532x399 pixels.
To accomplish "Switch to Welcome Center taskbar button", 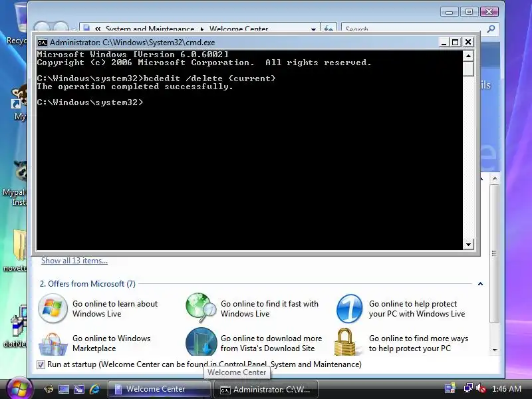I will click(x=159, y=389).
